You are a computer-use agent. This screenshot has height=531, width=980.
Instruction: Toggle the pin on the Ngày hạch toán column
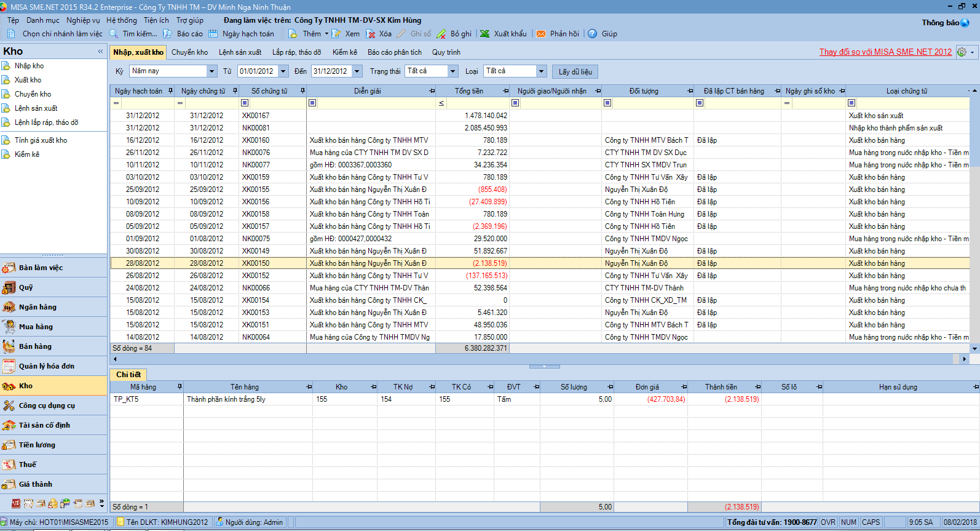tap(170, 91)
